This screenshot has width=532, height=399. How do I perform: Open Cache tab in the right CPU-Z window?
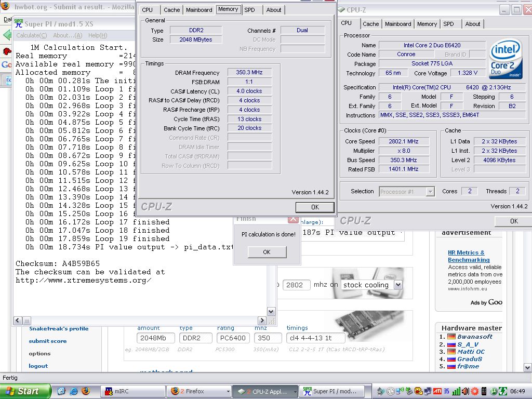click(370, 24)
